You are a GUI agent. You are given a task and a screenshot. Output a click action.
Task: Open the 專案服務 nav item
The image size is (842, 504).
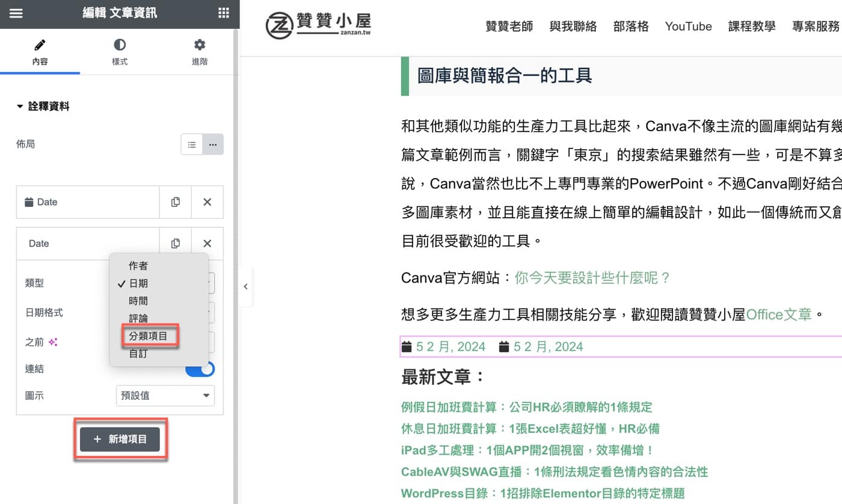[816, 26]
